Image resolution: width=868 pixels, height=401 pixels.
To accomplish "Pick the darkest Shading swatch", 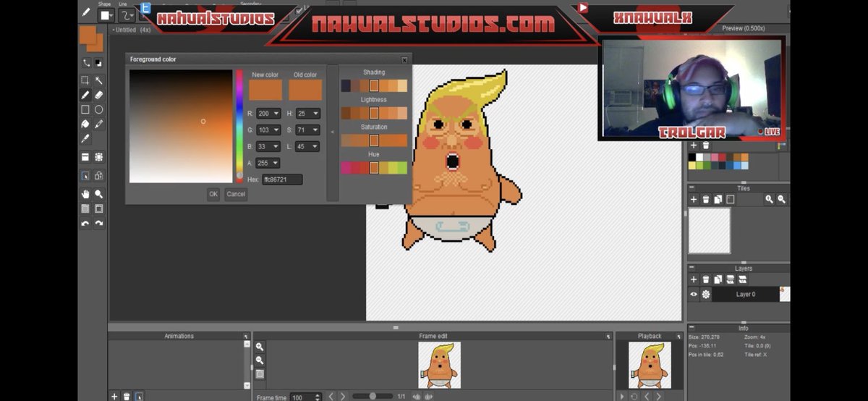I will click(x=346, y=86).
